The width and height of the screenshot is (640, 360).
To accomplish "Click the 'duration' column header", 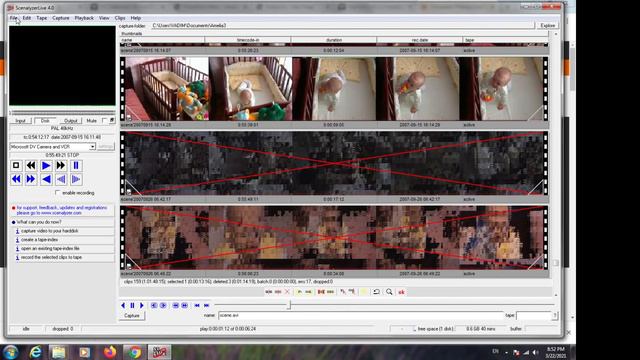I will (x=334, y=40).
